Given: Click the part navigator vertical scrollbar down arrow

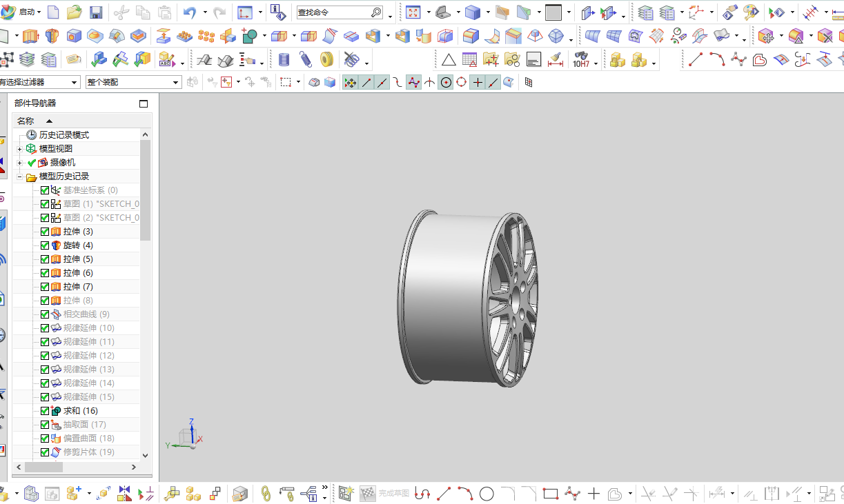Looking at the screenshot, I should tap(145, 455).
